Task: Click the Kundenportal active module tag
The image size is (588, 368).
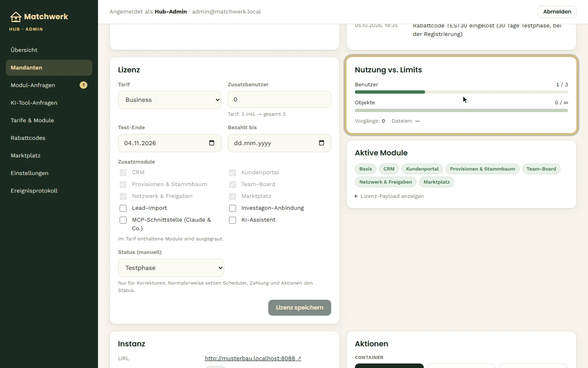Action: click(422, 169)
